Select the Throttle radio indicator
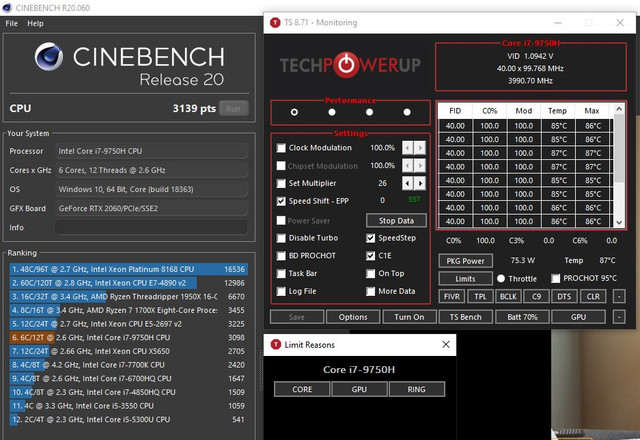The height and width of the screenshot is (440, 640). [x=501, y=279]
